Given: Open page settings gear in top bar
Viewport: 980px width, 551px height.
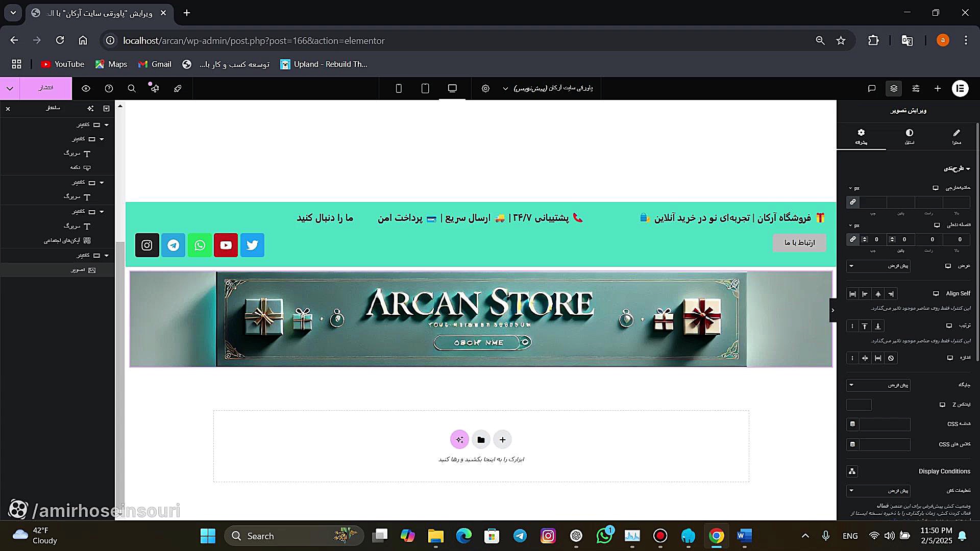Looking at the screenshot, I should point(485,88).
